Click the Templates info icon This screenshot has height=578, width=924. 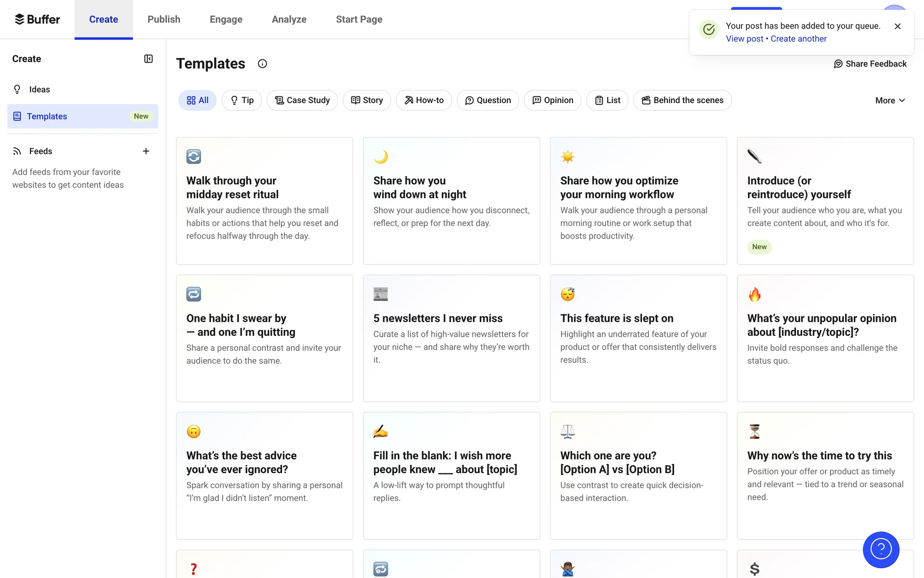point(262,64)
